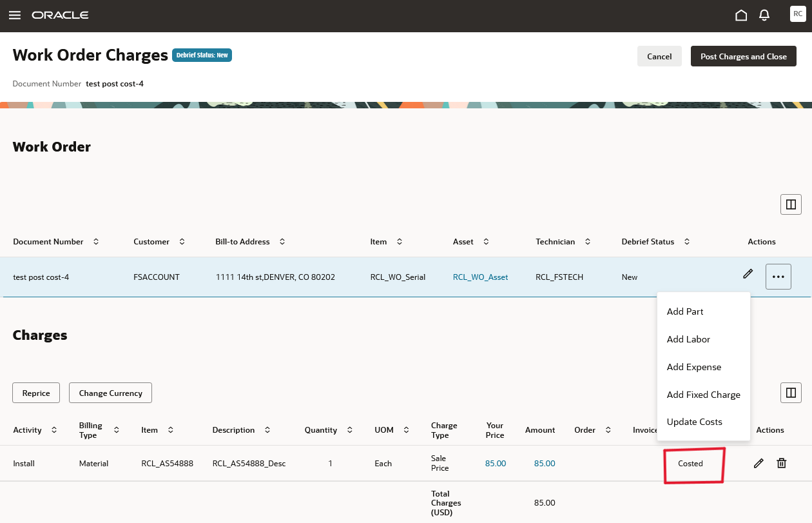Toggle sorting on the Quantity column
Viewport: 812px width, 523px height.
pyautogui.click(x=349, y=429)
